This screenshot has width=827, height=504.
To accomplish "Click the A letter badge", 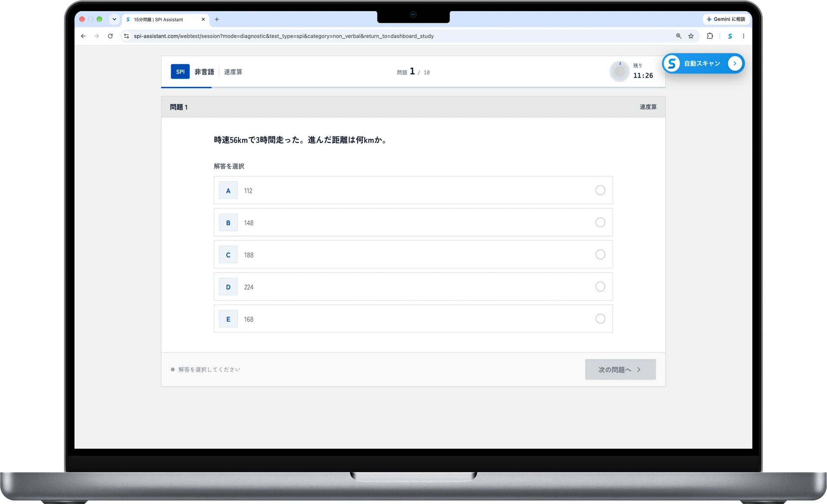I will click(x=228, y=191).
